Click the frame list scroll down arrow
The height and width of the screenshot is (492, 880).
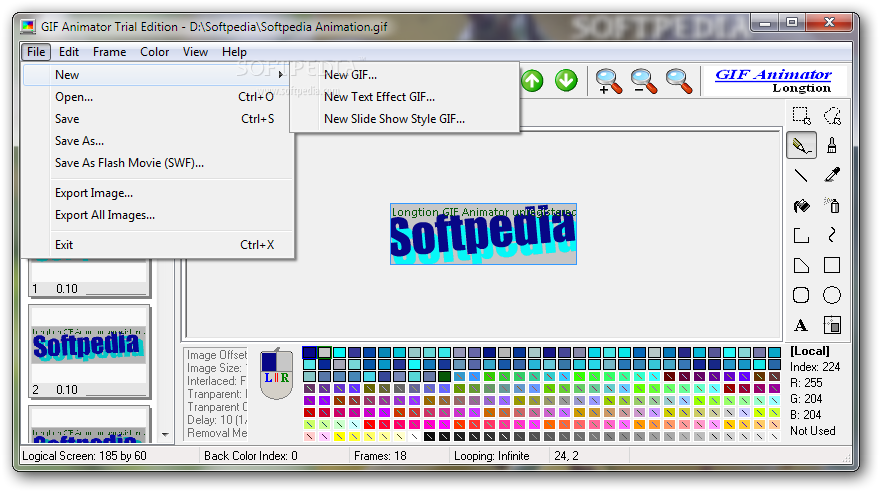coord(165,435)
